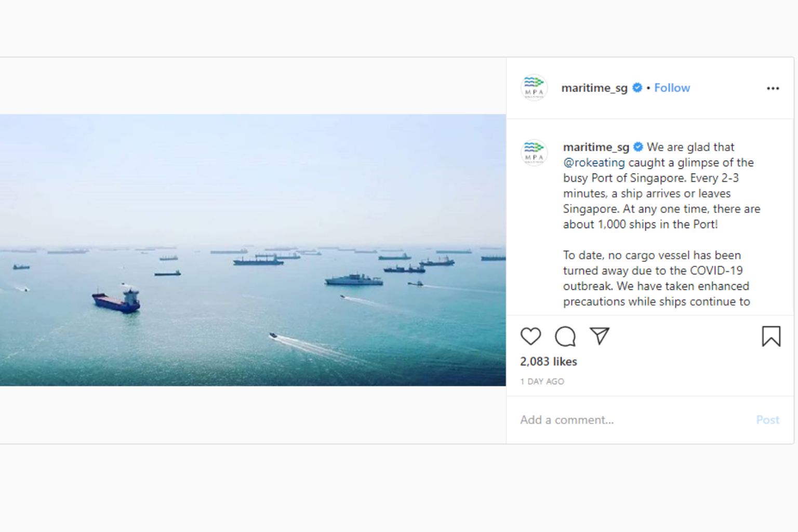
Task: Like the post with the heart icon
Action: coord(530,336)
